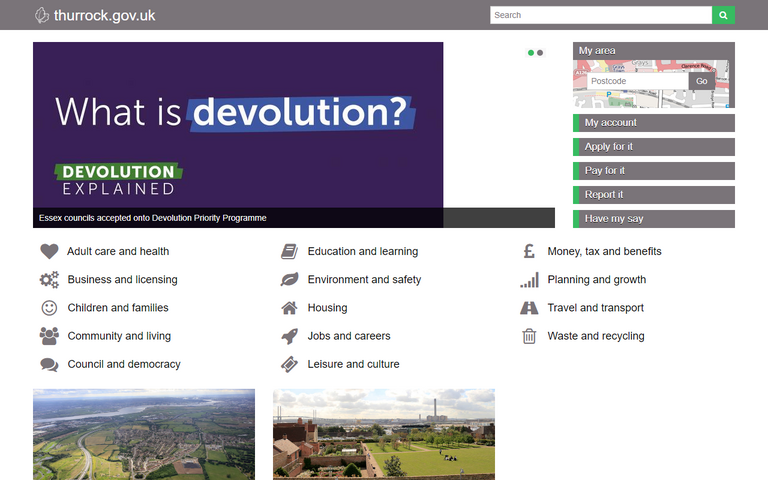Open the Apply for it menu
The image size is (768, 480).
click(x=654, y=147)
